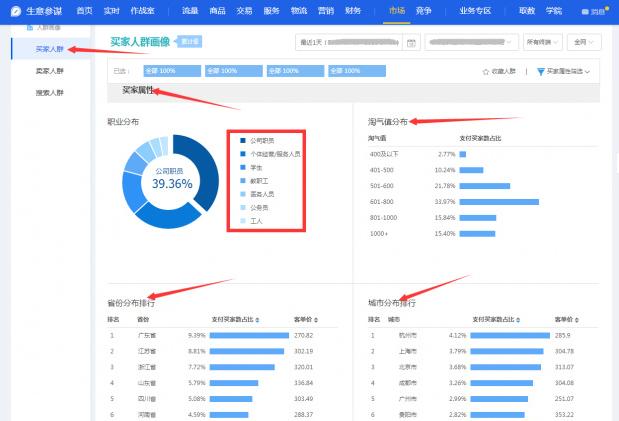Expand the blurred category dropdown

tap(471, 42)
